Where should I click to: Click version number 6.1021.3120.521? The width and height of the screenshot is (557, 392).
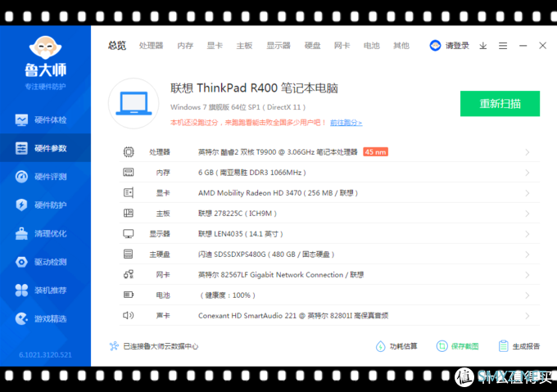pos(45,354)
